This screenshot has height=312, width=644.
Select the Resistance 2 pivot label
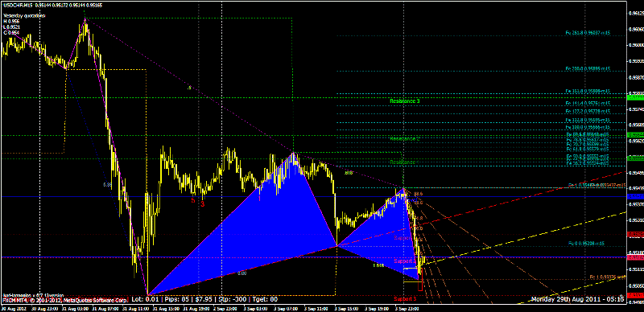click(x=405, y=139)
